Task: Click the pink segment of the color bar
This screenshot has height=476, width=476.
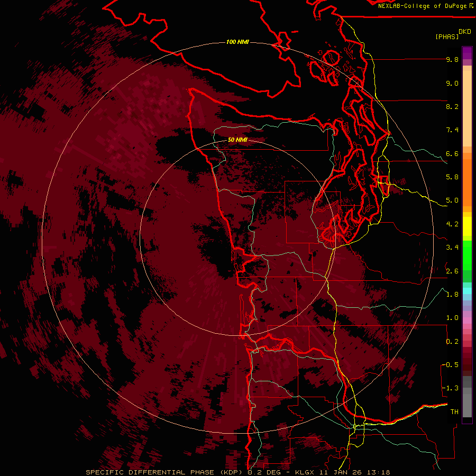Action: tap(467, 321)
